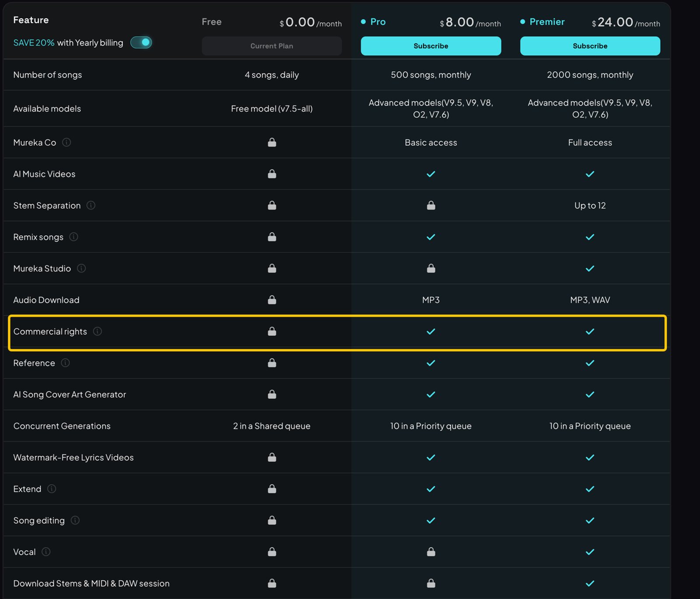Click '2 in a Shared queue' cell
Image resolution: width=700 pixels, height=599 pixels.
[x=272, y=426]
